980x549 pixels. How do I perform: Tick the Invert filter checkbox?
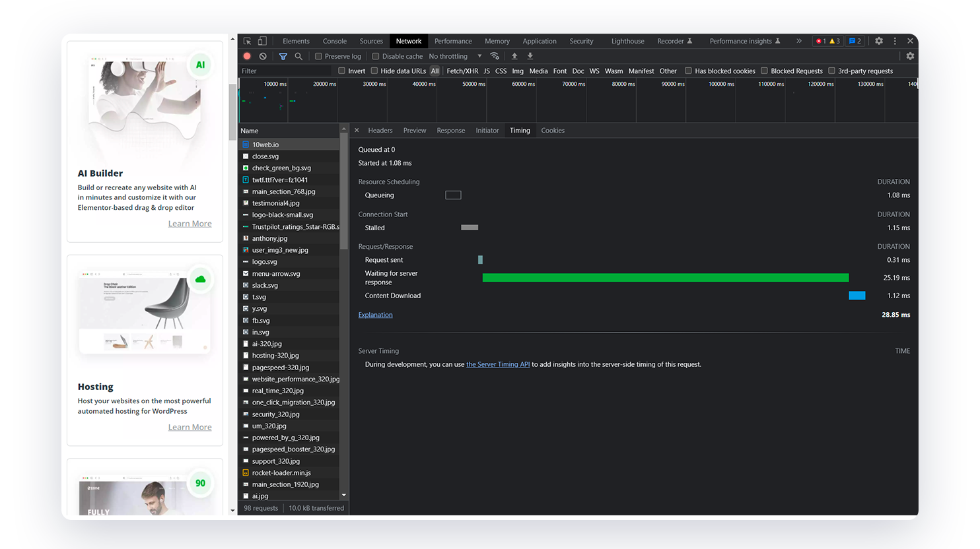[x=342, y=71]
